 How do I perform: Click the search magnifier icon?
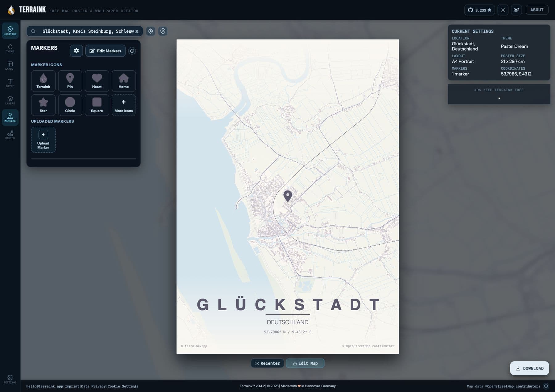(33, 31)
